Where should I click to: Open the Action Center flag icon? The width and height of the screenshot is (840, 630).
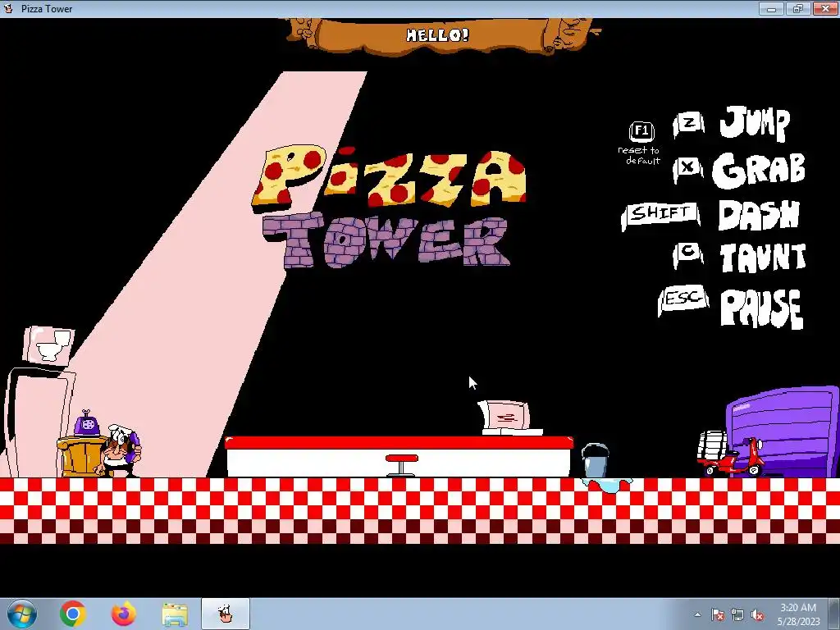pyautogui.click(x=718, y=614)
